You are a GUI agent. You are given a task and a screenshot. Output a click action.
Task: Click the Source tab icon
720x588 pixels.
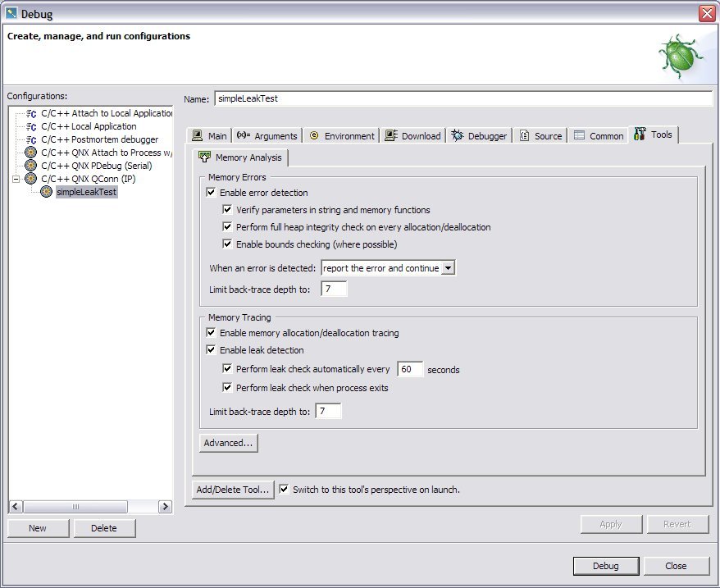[524, 136]
